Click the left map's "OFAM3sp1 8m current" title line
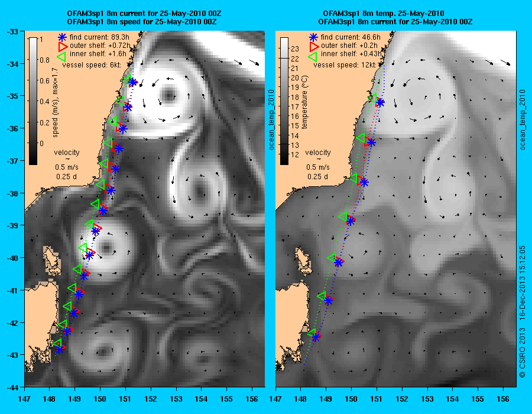 144,14
